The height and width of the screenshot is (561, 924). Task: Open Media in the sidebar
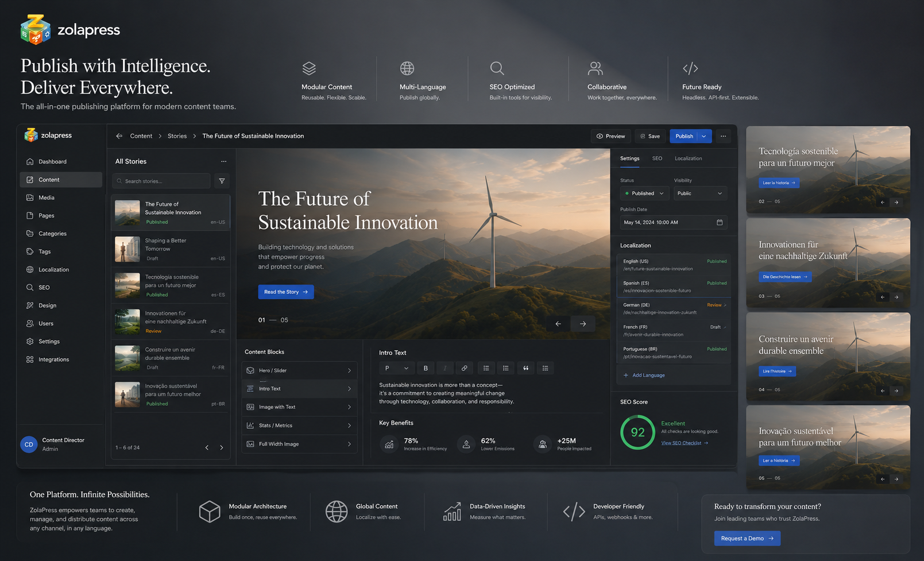point(61,198)
